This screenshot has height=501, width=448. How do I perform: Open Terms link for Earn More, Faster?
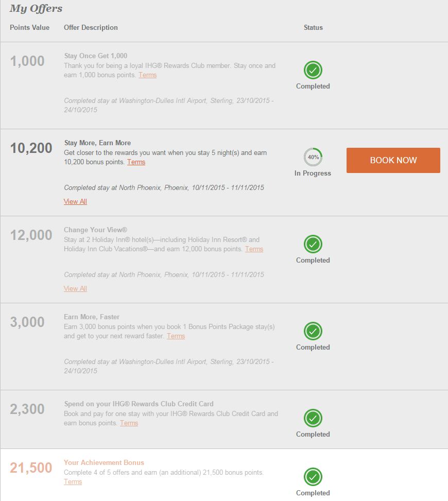pos(176,336)
